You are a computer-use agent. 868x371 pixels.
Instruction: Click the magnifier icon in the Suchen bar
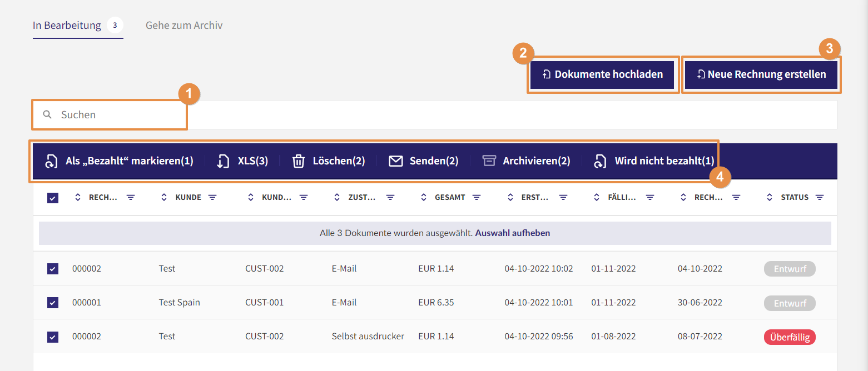(48, 114)
